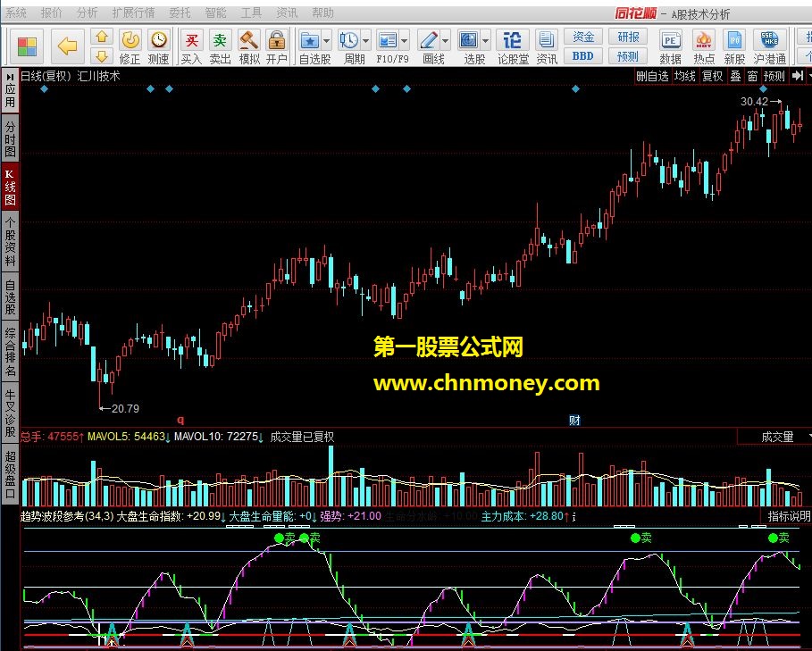
Task: Switch to the 个股资料 side tab
Action: [10, 242]
